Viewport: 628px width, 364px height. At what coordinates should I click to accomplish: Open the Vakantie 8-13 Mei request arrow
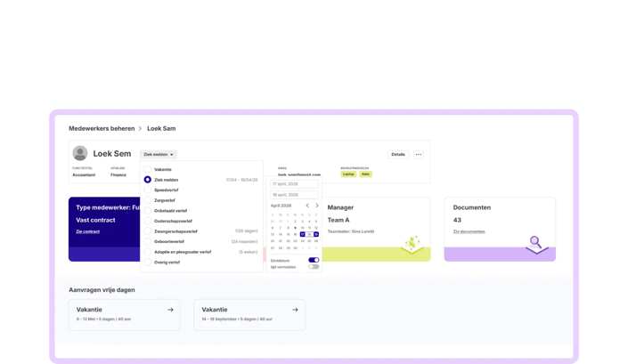click(x=170, y=310)
